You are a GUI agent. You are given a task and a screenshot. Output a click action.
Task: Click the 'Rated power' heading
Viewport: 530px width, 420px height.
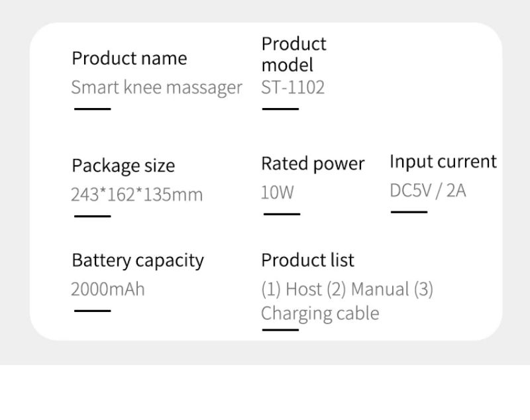[x=313, y=164]
